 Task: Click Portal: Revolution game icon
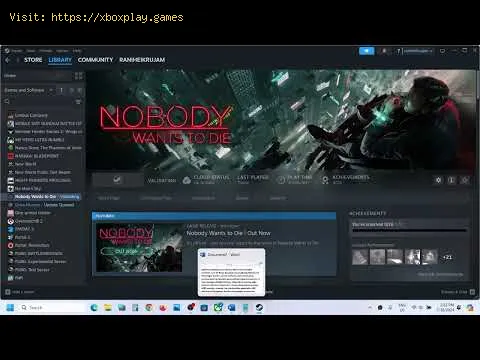11,245
